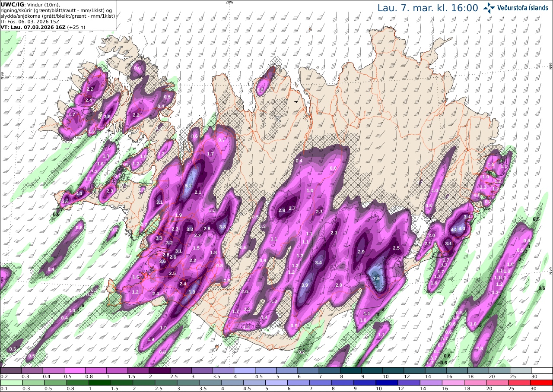Click the 'UWC/IG' map title

pyautogui.click(x=12, y=4)
